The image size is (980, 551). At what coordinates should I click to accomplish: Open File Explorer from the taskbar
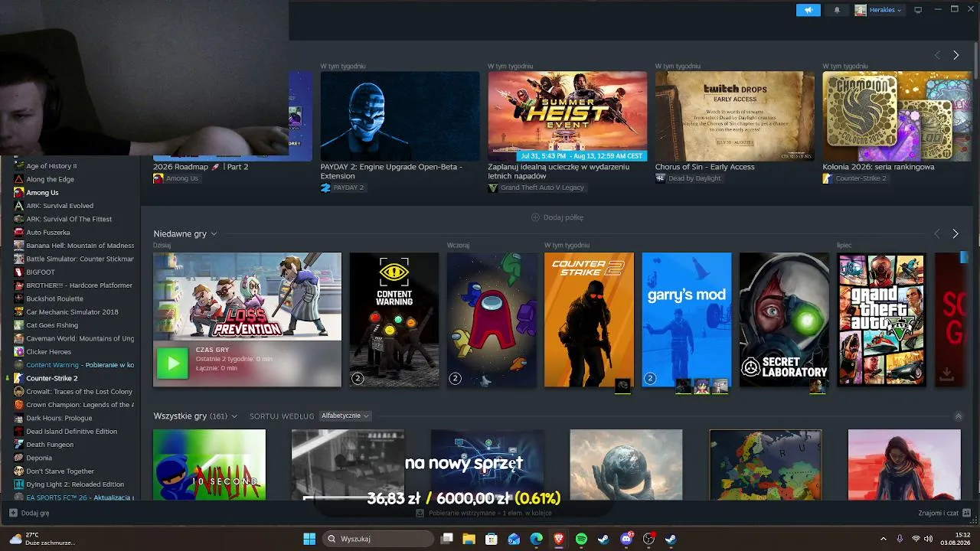pos(469,539)
